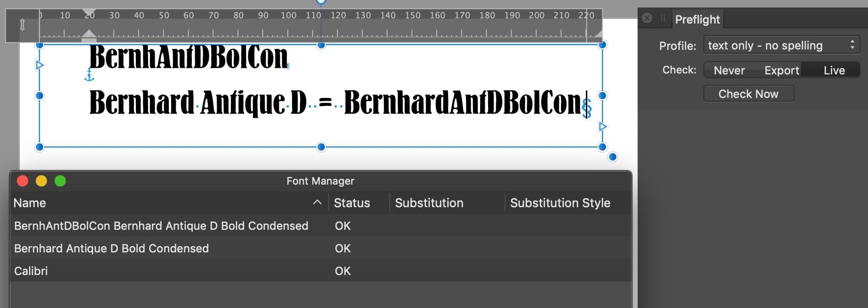Switch to the Preflight tab
The height and width of the screenshot is (308, 868).
697,19
